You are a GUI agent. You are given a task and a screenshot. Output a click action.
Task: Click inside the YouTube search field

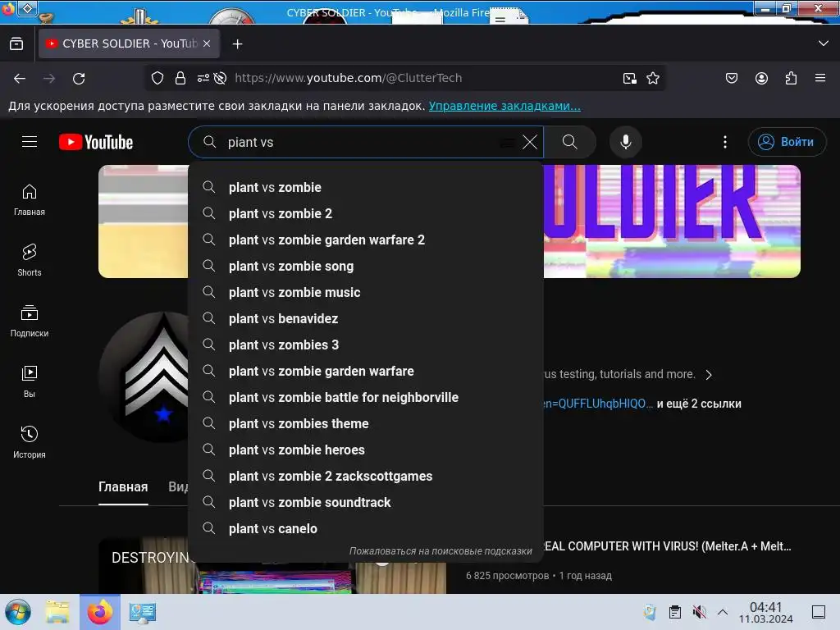(364, 142)
